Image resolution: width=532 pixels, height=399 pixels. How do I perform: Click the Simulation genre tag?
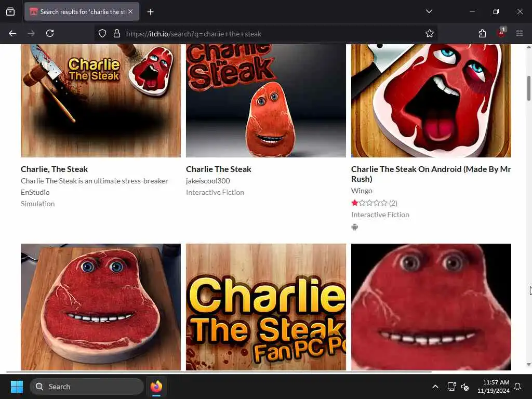pos(37,204)
